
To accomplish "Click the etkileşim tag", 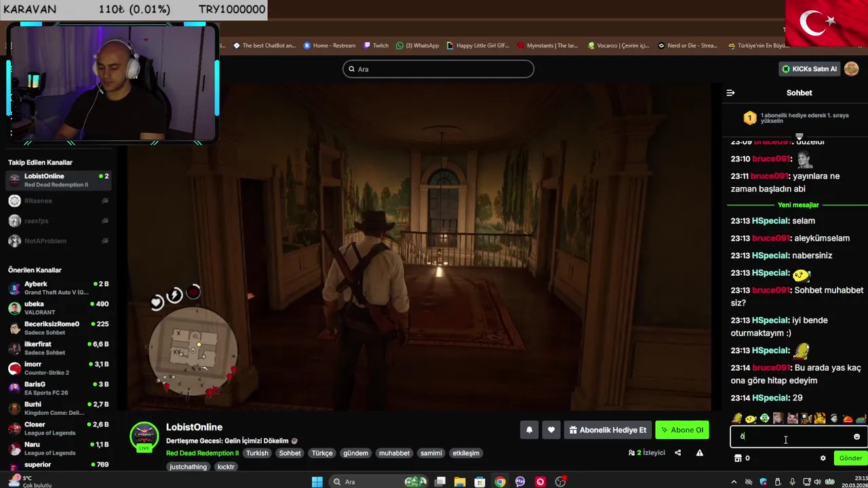I will pyautogui.click(x=466, y=453).
